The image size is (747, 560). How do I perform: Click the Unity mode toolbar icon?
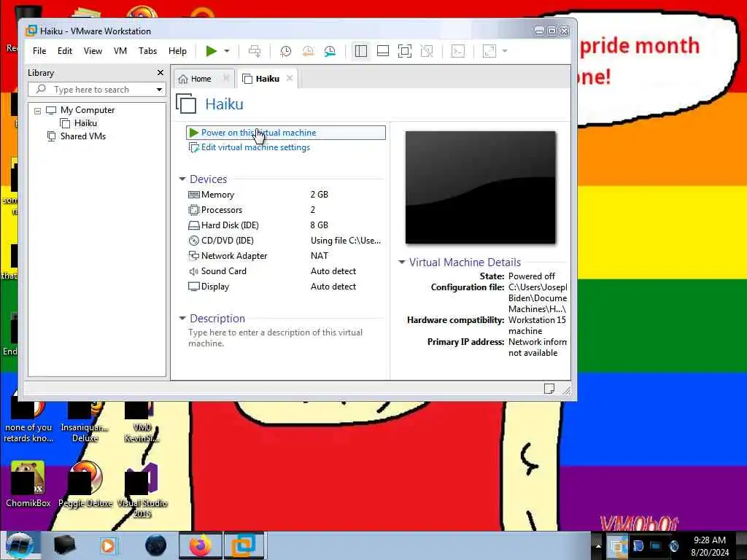tap(427, 51)
